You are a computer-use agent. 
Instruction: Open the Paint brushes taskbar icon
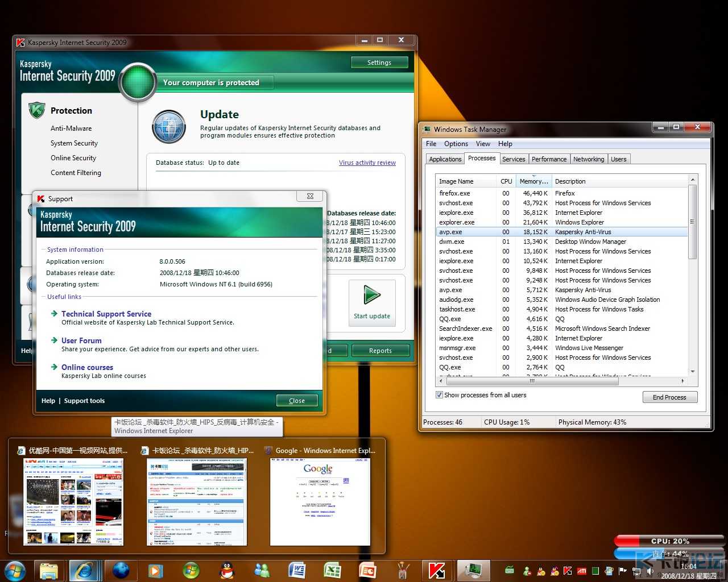[x=403, y=571]
